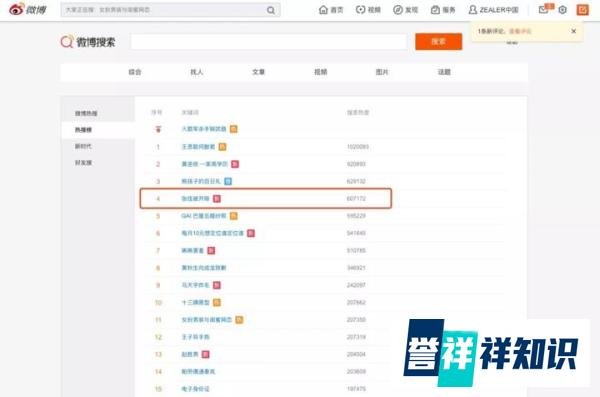Click the magnifier icon in the top search bar

pyautogui.click(x=271, y=10)
